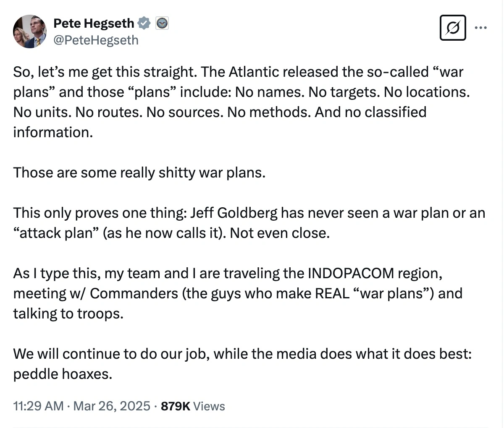Click the opening paragraph mentioning The Atlantic
The image size is (504, 428).
pos(238,72)
